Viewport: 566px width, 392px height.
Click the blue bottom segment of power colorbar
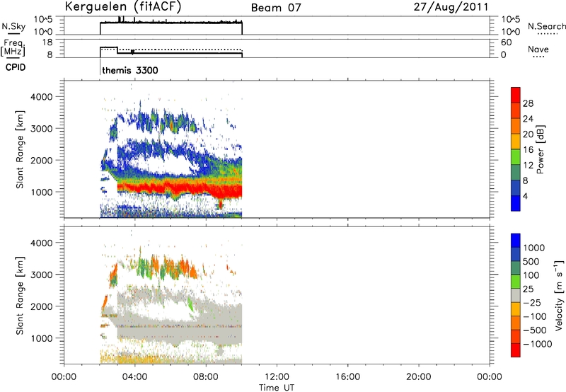pyautogui.click(x=516, y=203)
